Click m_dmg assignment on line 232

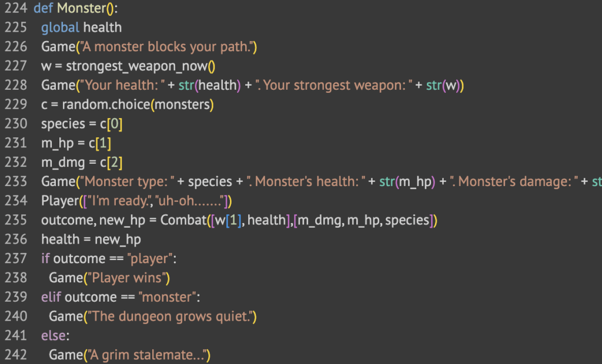click(59, 163)
